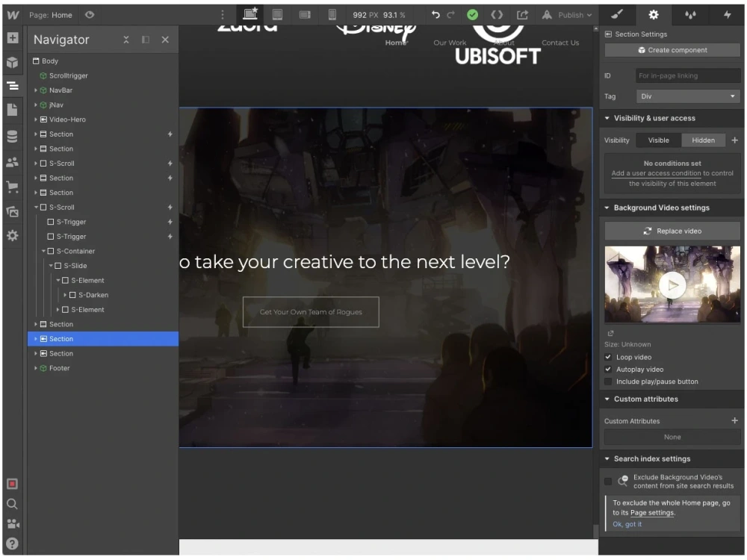This screenshot has width=747, height=560.
Task: Click the ID input field for in-page linking
Action: (687, 75)
